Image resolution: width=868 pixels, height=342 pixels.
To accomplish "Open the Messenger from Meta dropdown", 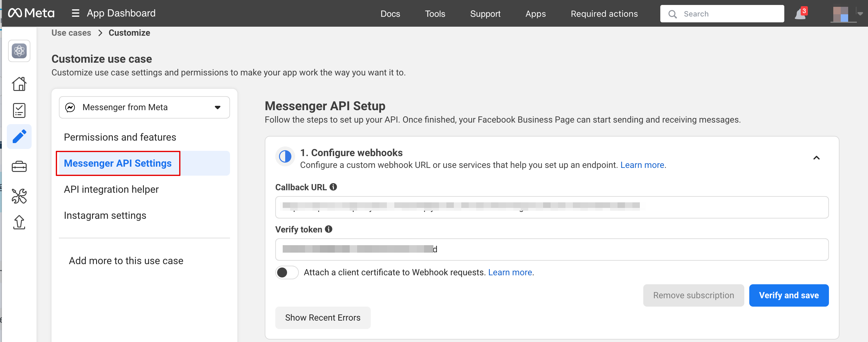I will (144, 107).
